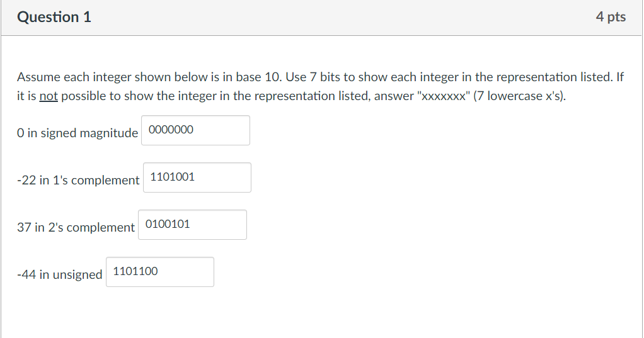Click the -44 in unsigned answer field

pos(160,271)
